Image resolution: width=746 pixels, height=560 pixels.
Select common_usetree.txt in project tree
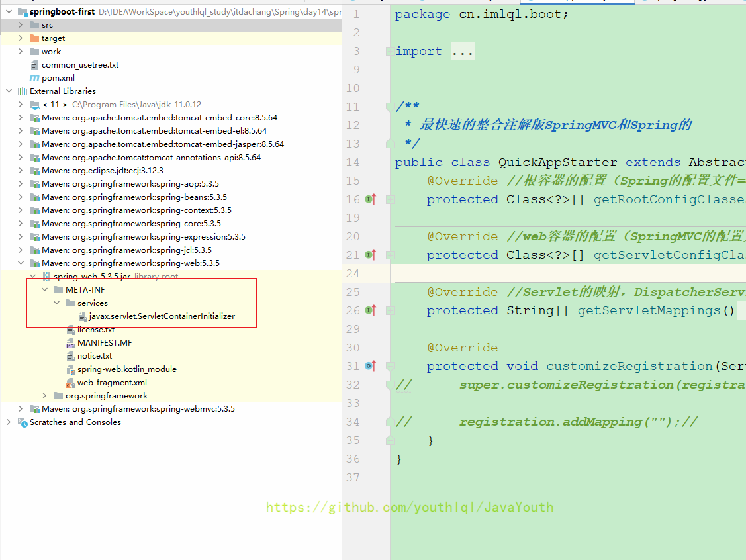click(x=80, y=65)
